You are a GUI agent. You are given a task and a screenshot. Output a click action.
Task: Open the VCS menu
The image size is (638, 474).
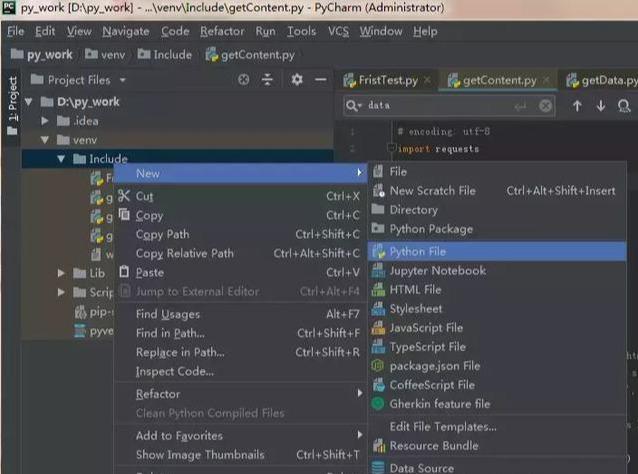tap(339, 31)
